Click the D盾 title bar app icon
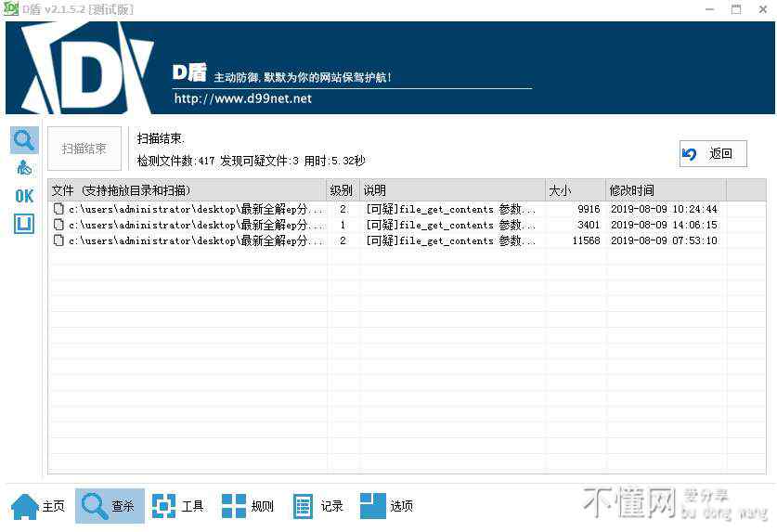 pos(11,8)
